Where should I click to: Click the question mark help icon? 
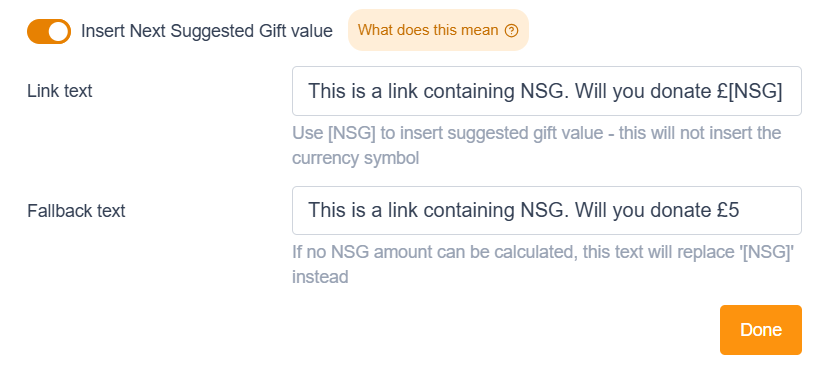point(511,31)
